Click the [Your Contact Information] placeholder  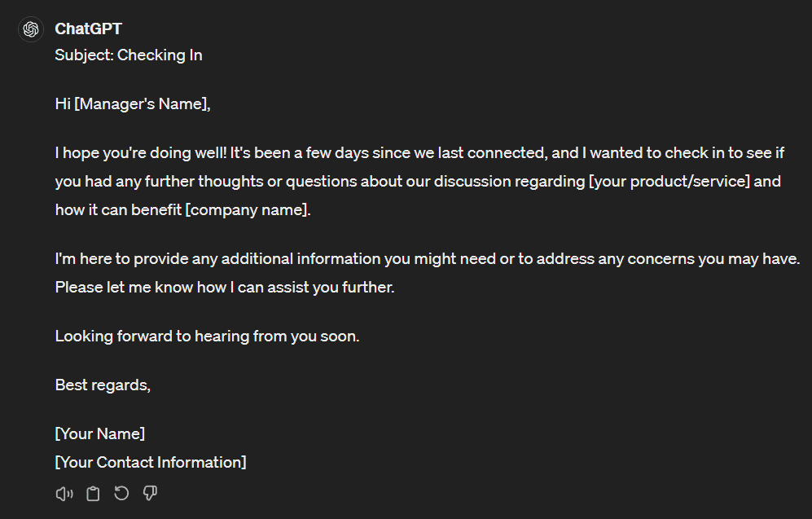151,462
